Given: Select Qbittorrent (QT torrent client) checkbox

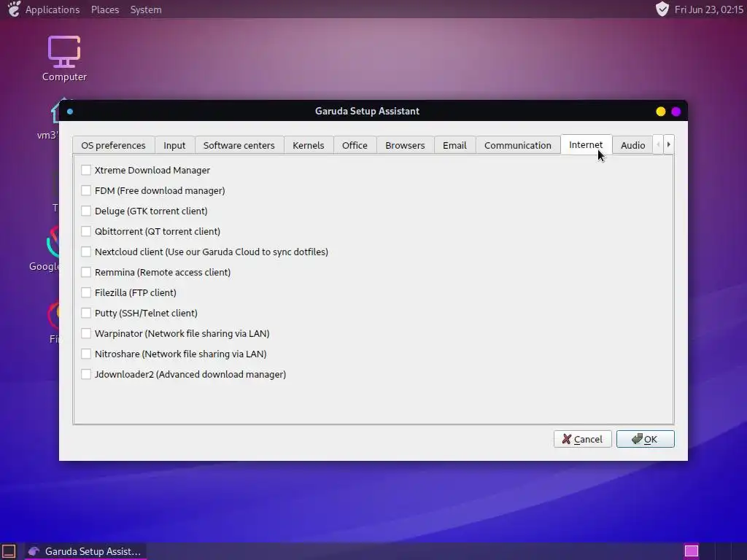Looking at the screenshot, I should click(x=86, y=231).
